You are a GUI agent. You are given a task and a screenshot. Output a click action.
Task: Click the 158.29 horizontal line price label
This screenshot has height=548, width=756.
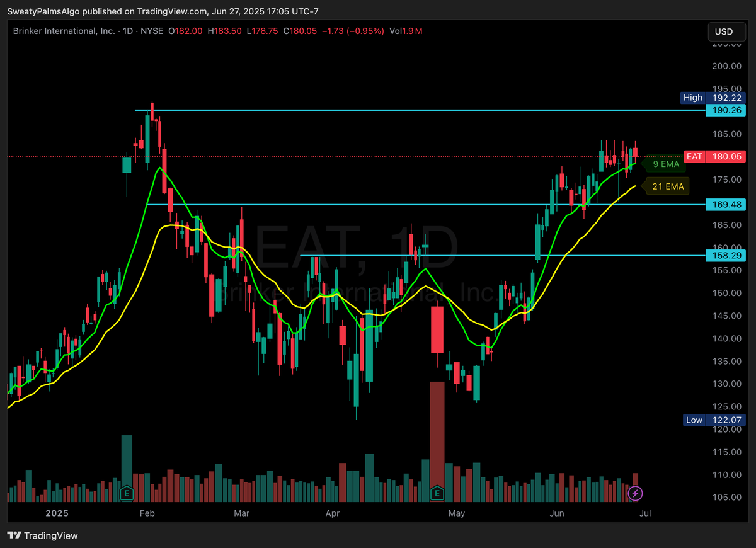click(x=726, y=255)
